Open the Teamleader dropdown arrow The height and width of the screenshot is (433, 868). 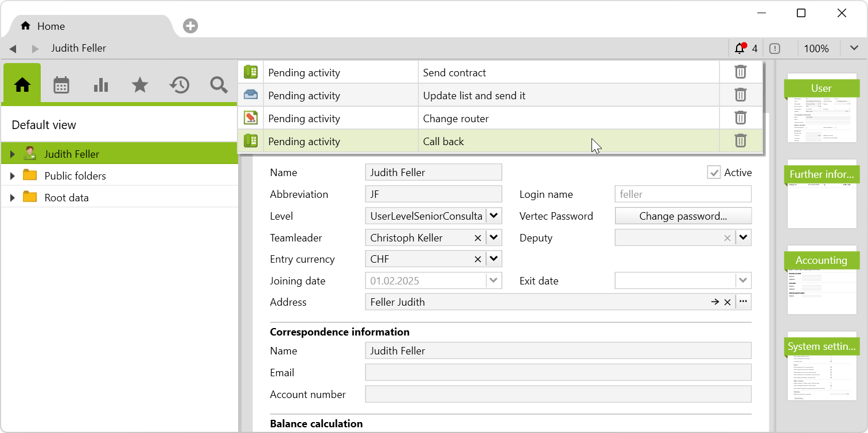[x=495, y=238]
